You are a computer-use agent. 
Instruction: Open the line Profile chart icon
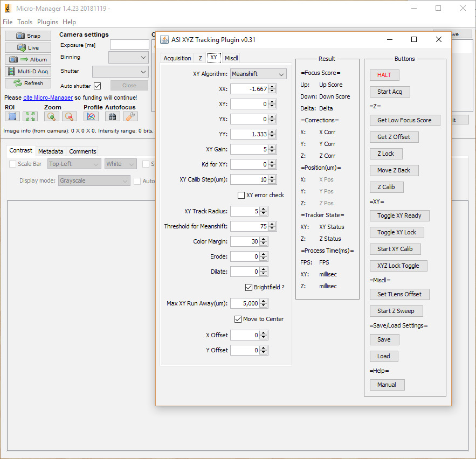tap(91, 116)
